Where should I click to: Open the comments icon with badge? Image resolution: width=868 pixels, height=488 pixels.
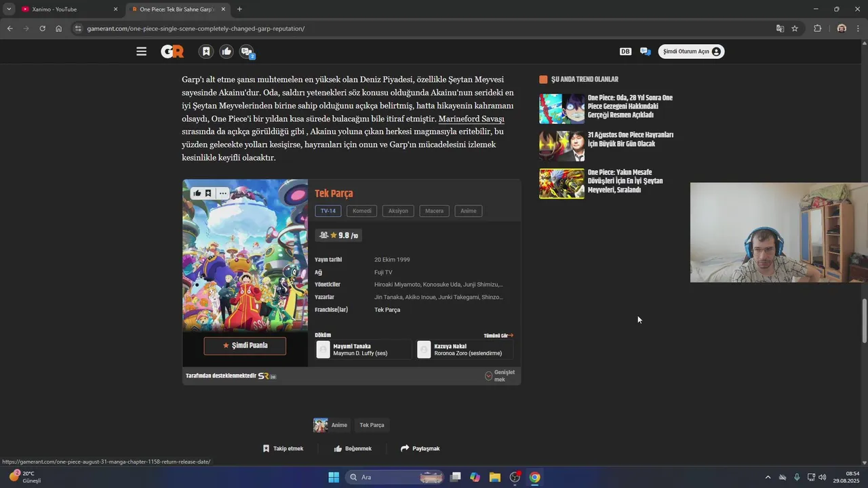(247, 52)
